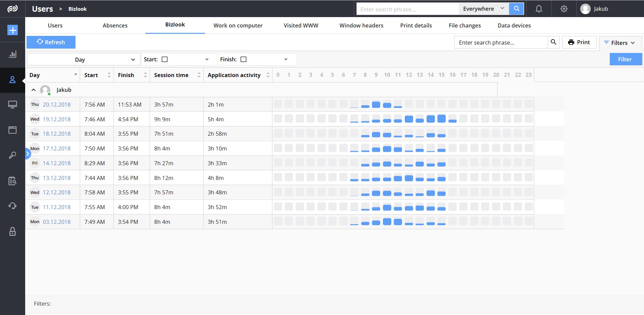Open notifications bell icon
Screen dimensions: 644x315
click(539, 9)
